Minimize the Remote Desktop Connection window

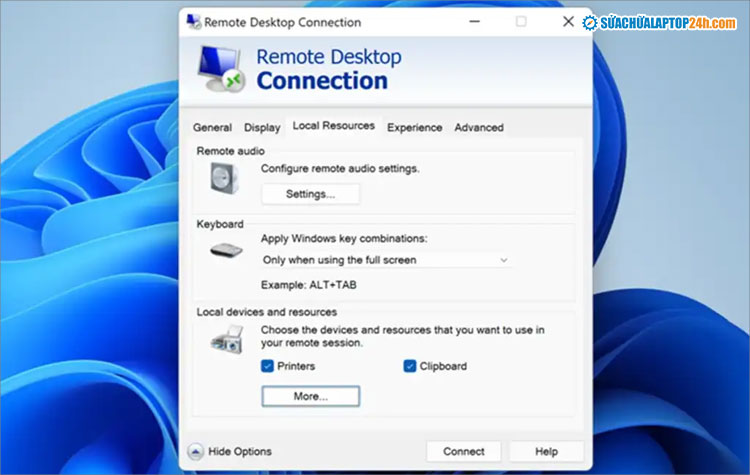(474, 22)
